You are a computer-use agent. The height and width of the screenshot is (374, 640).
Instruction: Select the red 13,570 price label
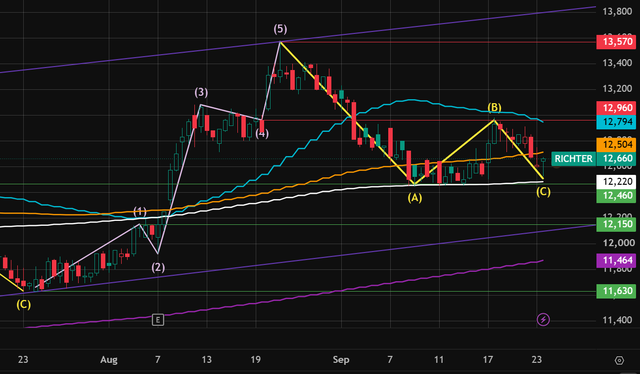(x=616, y=41)
